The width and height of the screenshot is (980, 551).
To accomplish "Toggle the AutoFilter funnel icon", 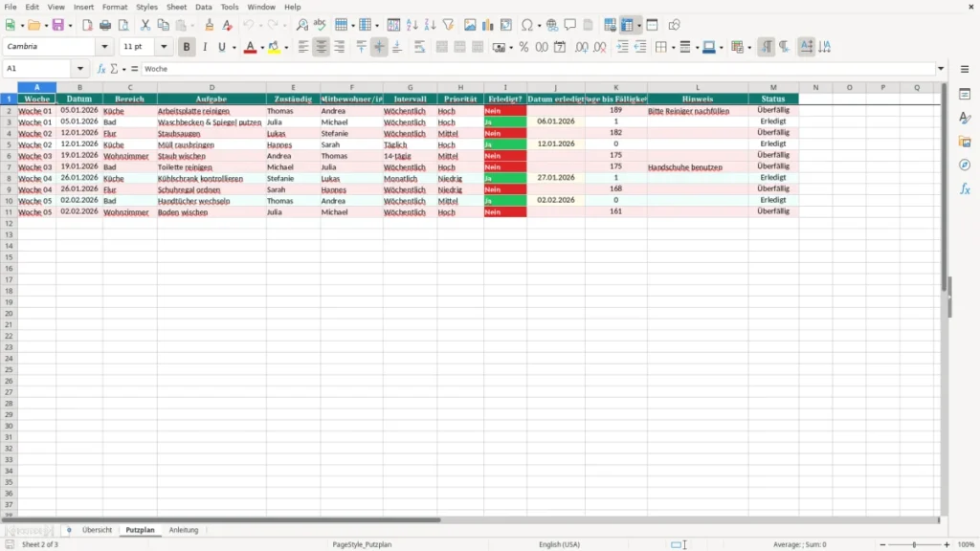I will click(448, 25).
